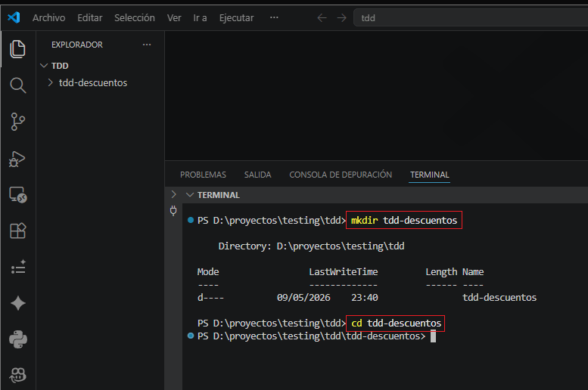Viewport: 588px width, 390px height.
Task: Click the Mode column header in terminal
Action: point(208,271)
